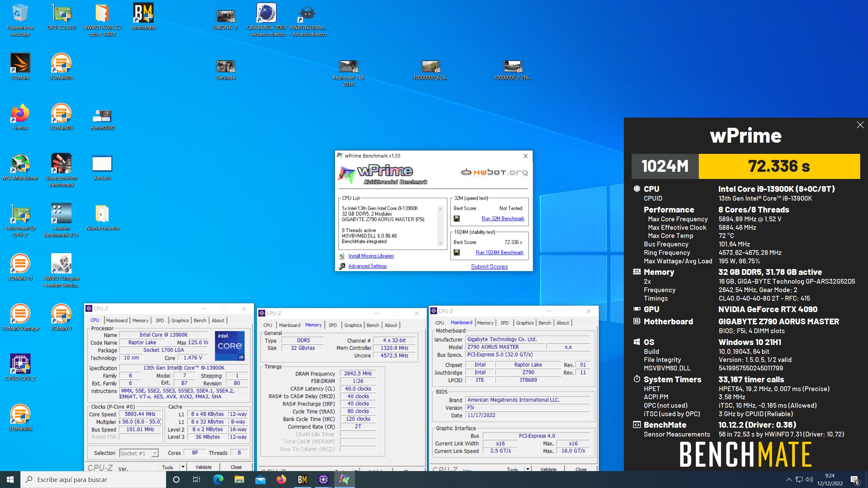Screen dimensions: 868x488
Task: Launch BenchMate desktop shortcut
Action: [143, 17]
